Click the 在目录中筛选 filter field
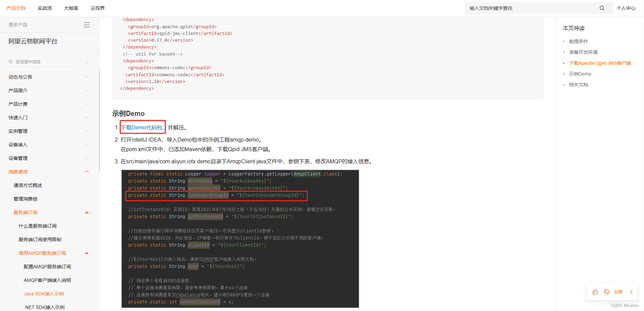Viewport: 644px width, 311px height. pos(41,62)
